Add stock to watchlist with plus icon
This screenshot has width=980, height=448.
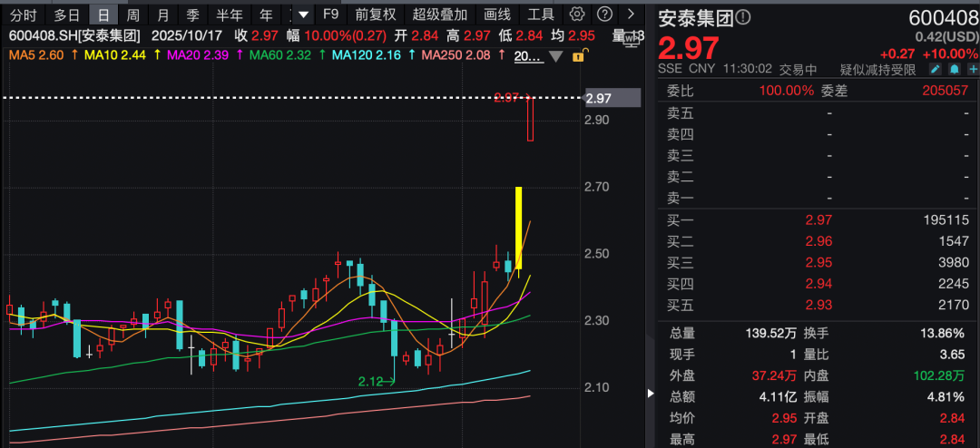point(970,69)
